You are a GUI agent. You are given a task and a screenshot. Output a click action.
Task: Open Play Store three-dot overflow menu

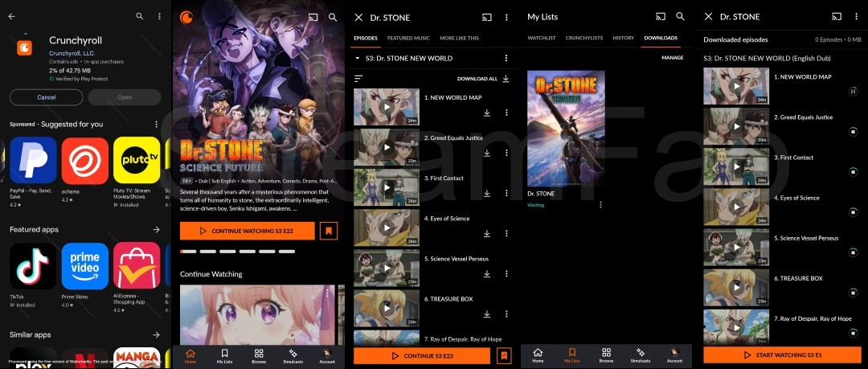point(159,17)
